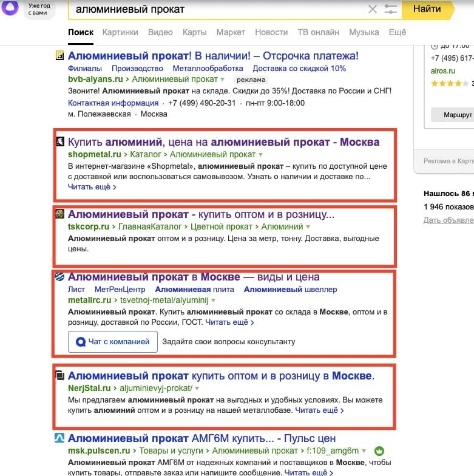Image resolution: width=474 pixels, height=476 pixels.
Task: Open the Карты tab
Action: [x=194, y=32]
